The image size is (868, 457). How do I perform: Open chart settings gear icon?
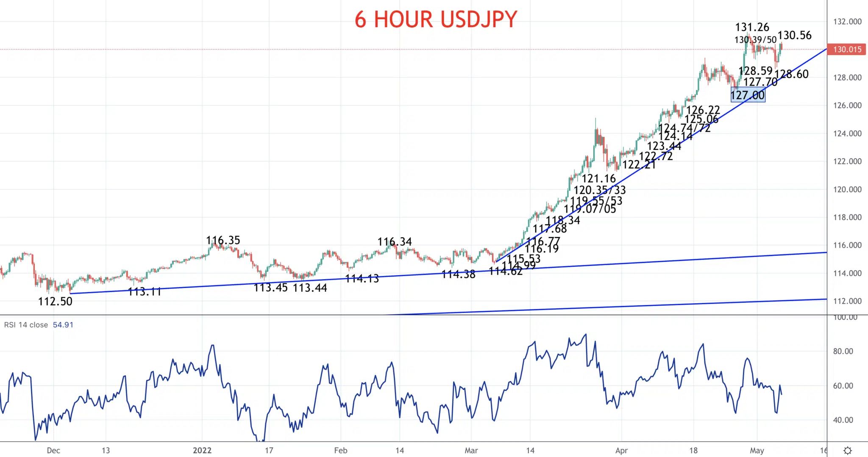847,450
